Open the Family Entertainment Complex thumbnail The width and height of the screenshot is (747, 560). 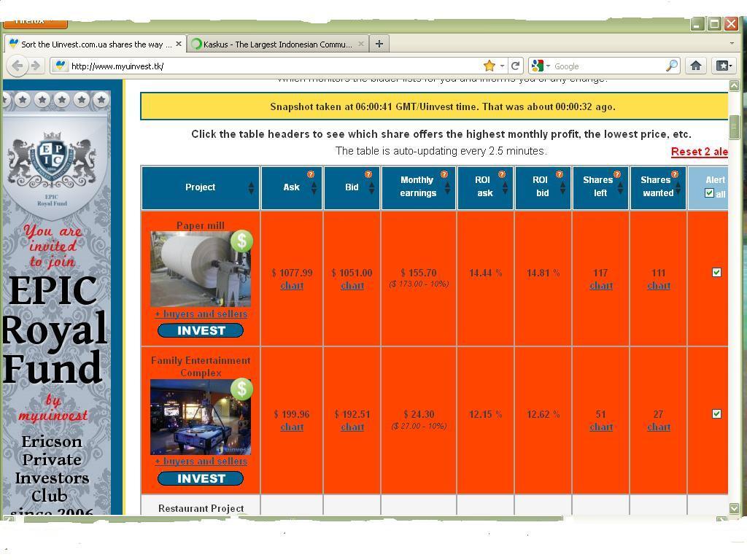pos(201,416)
